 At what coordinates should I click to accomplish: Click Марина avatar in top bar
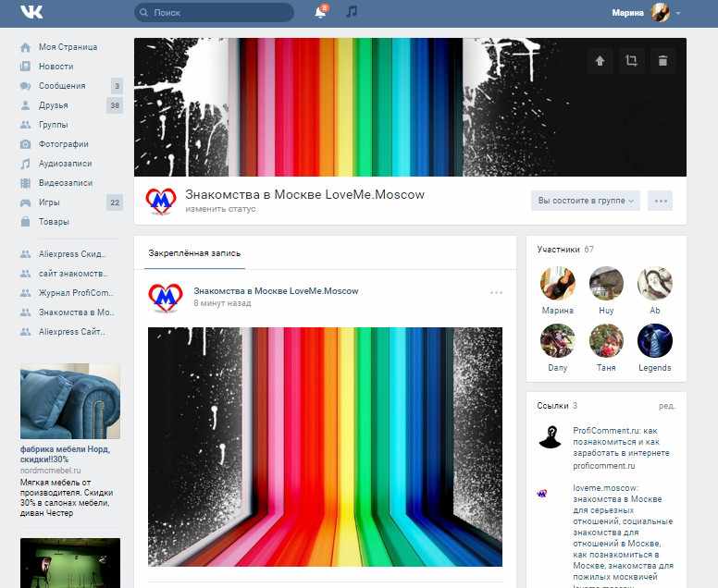coord(661,12)
